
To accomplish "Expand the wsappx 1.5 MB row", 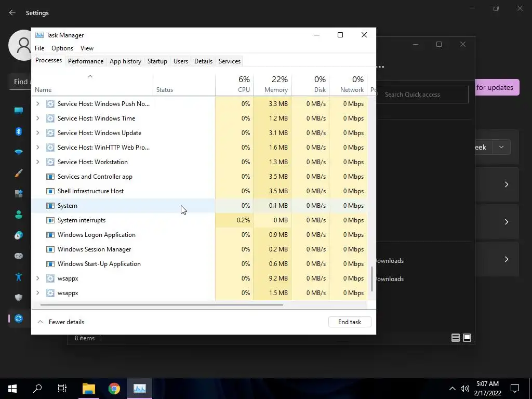I will [x=37, y=293].
